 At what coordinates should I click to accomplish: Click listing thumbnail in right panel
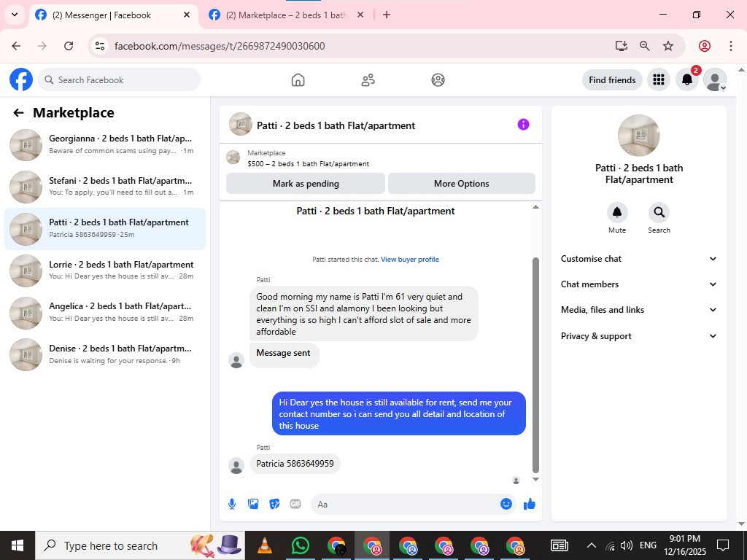[x=639, y=135]
